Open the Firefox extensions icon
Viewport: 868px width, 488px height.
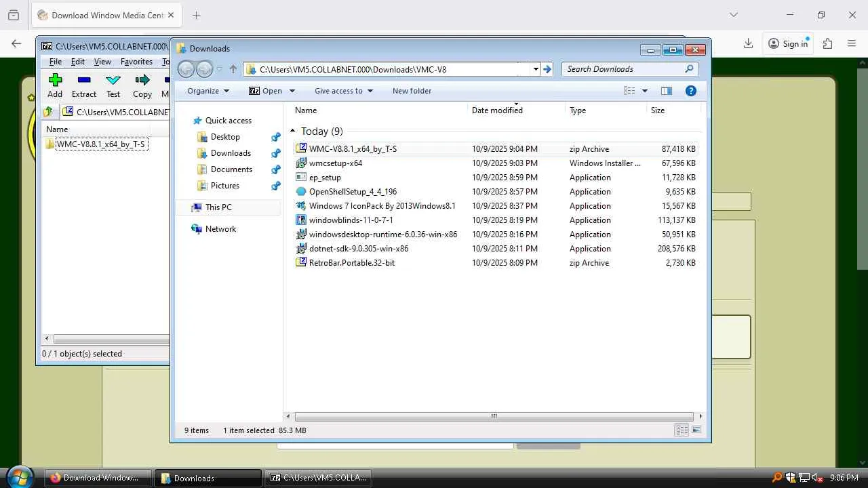(x=827, y=43)
